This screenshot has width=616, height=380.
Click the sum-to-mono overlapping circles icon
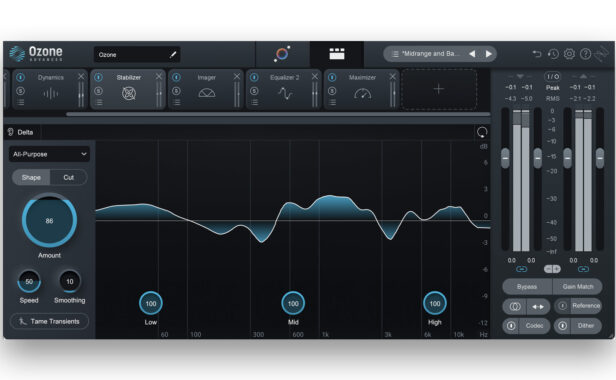(515, 306)
